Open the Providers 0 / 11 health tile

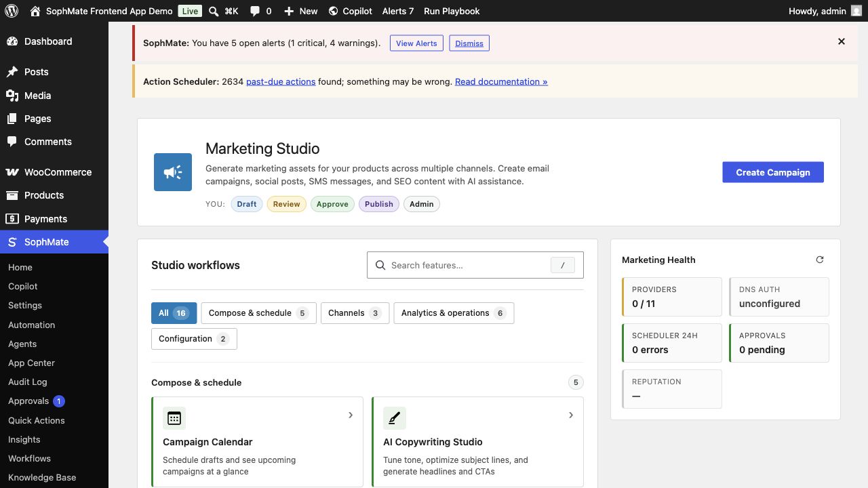tap(672, 297)
